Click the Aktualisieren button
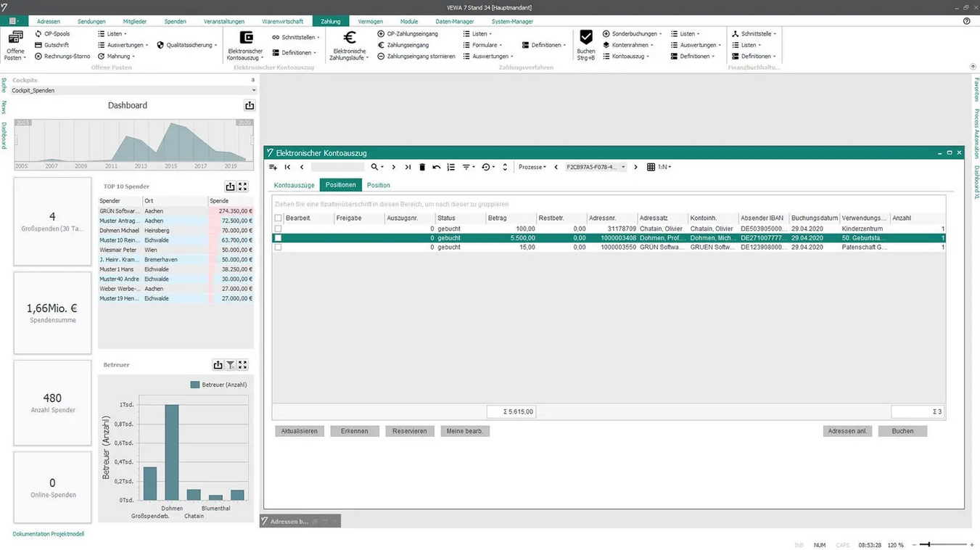 coord(300,431)
